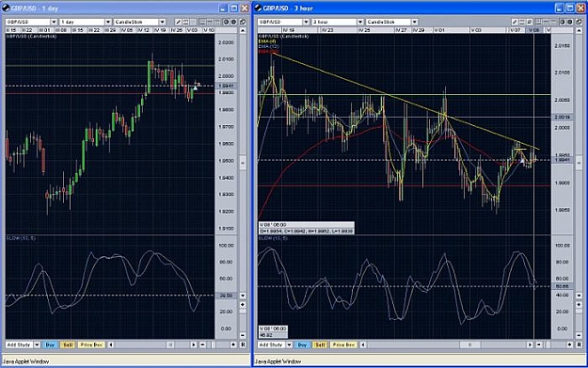
Task: Click scroll right arrow in 3 hour bottom bar
Action: coord(530,344)
